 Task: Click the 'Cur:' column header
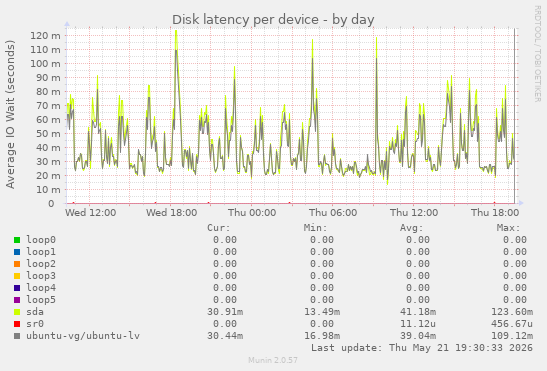pyautogui.click(x=219, y=228)
